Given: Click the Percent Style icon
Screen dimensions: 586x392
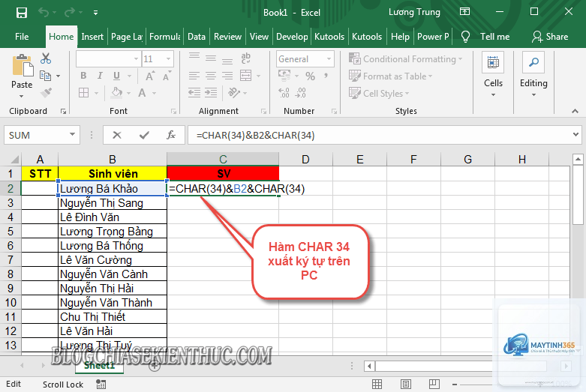Looking at the screenshot, I should pos(310,76).
